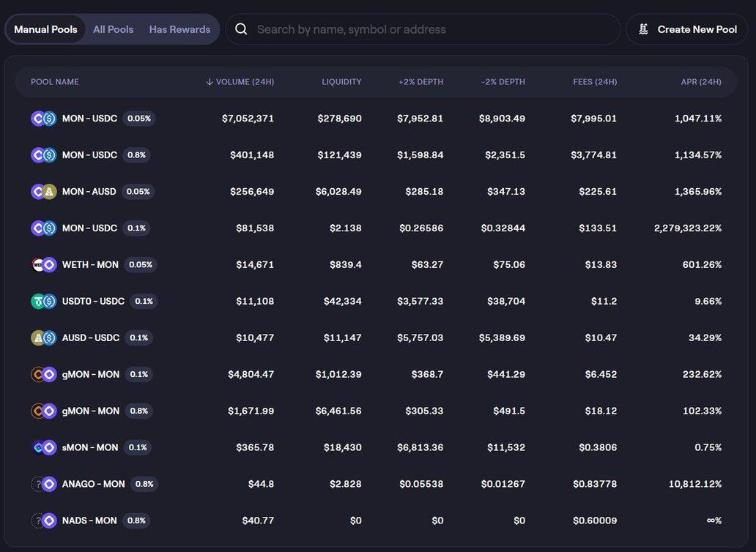Switch to the All Pools tab
The image size is (756, 552).
click(113, 29)
